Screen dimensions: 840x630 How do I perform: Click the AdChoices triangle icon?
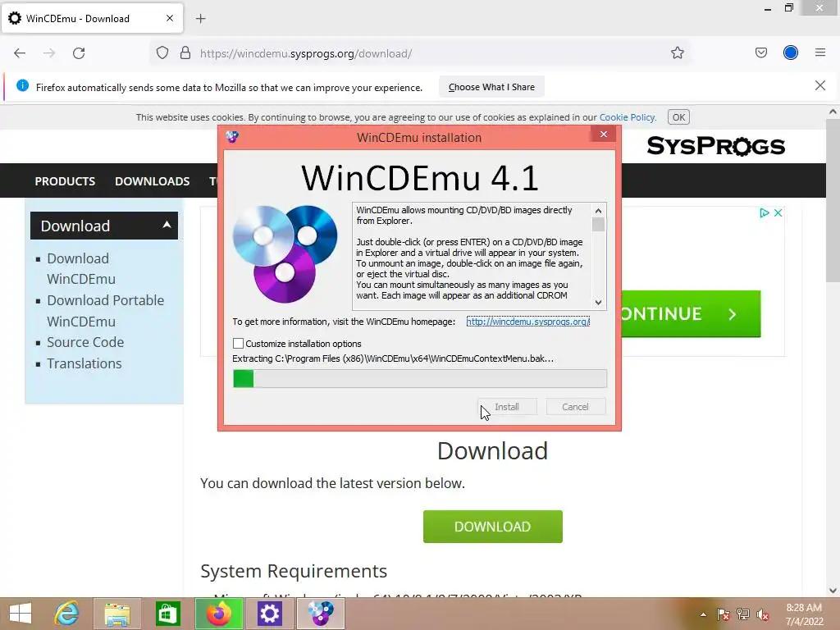[765, 212]
